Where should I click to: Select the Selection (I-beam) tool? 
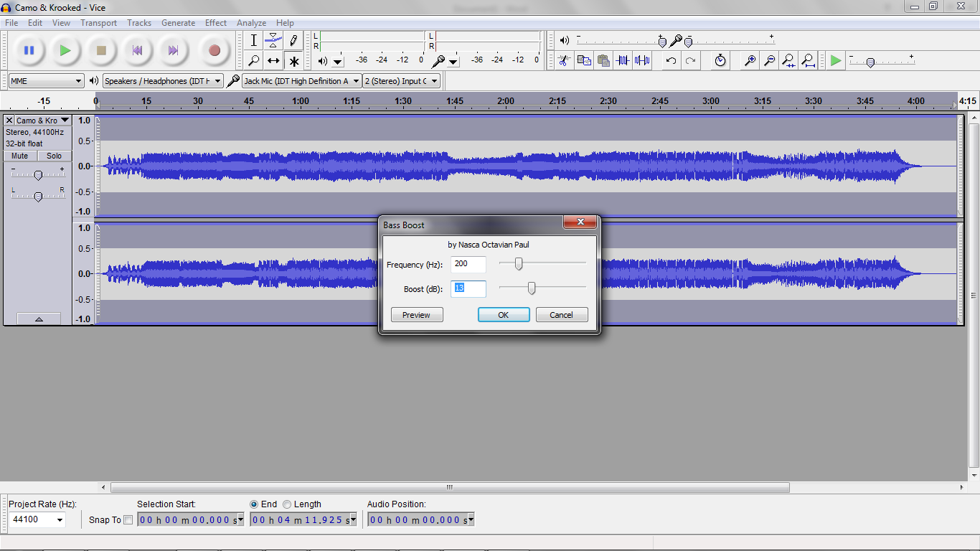[253, 40]
